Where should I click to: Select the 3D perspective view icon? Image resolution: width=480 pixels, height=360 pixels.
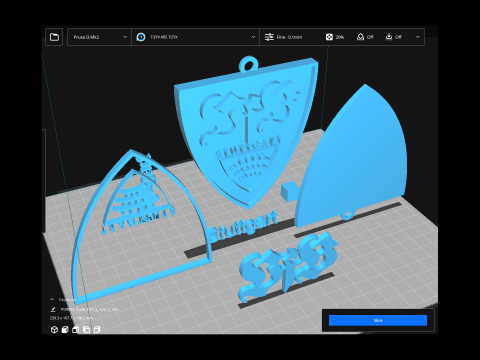click(x=54, y=330)
